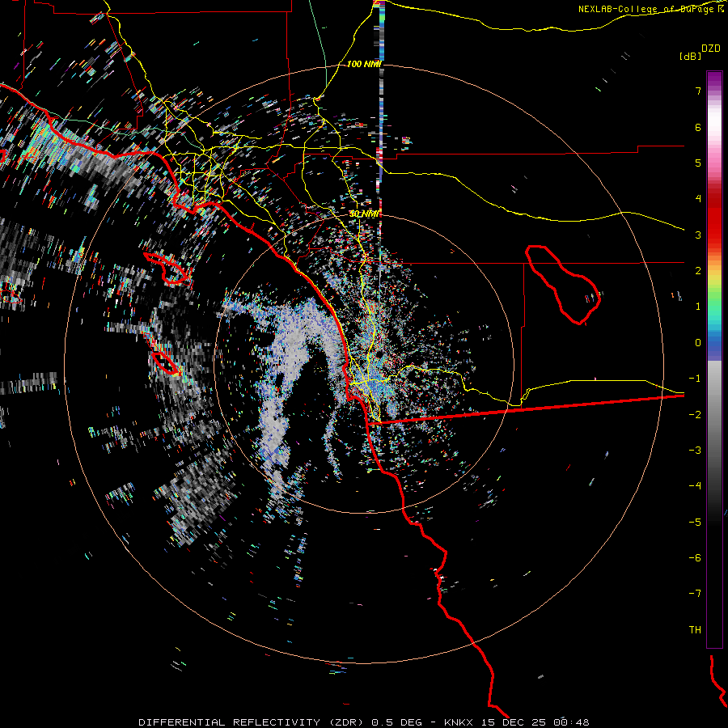The width and height of the screenshot is (728, 728).
Task: Click "DIFFERENTIAL REFLECTIVITY" in the bottom caption
Action: [x=230, y=722]
